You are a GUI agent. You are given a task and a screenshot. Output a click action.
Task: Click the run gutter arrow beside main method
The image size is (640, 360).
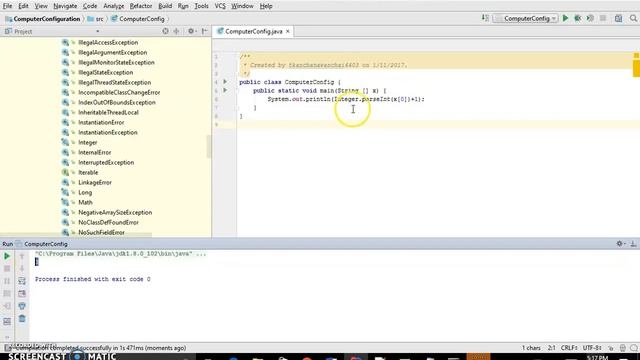click(x=225, y=90)
